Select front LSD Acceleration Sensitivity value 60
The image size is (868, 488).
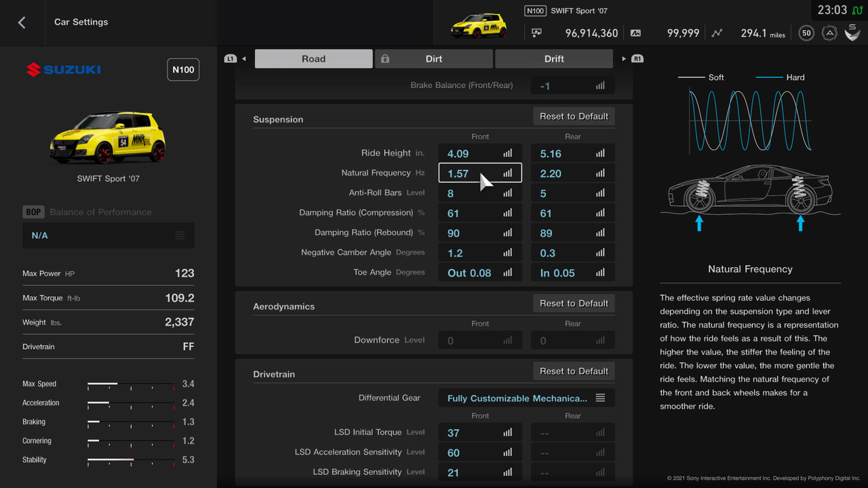point(480,452)
